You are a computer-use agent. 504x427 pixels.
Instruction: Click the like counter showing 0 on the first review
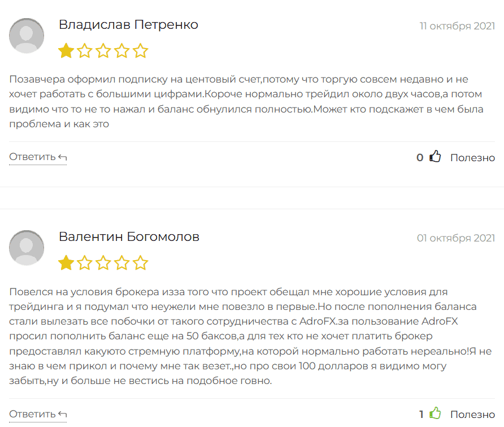(x=419, y=157)
